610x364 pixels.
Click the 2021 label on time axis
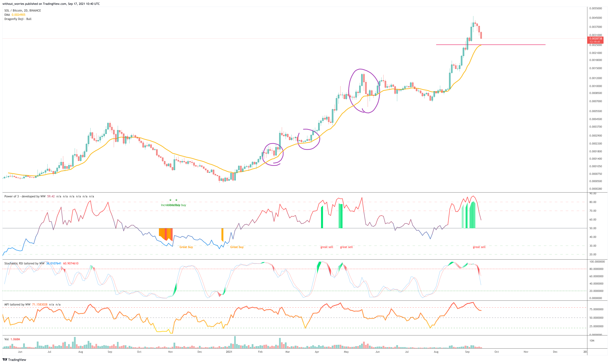[x=229, y=352]
